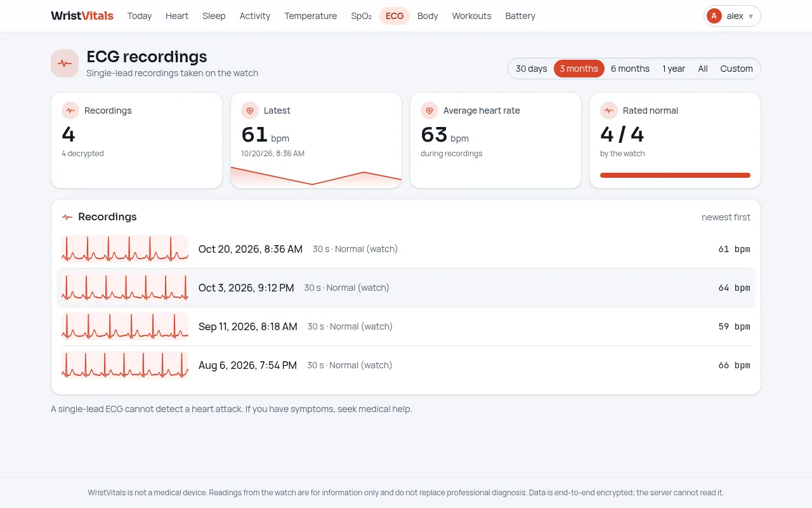The image size is (812, 508).
Task: Switch to the Sleep tab
Action: point(214,16)
